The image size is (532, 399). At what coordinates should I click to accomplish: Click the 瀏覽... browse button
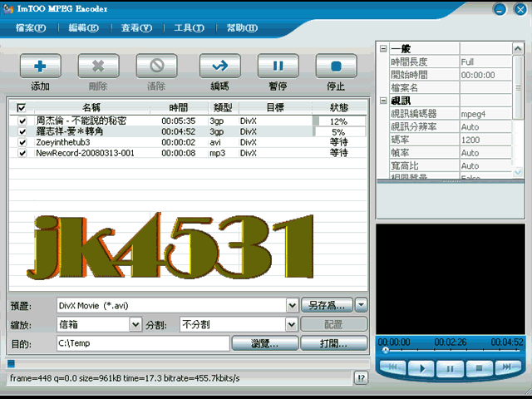(x=264, y=343)
